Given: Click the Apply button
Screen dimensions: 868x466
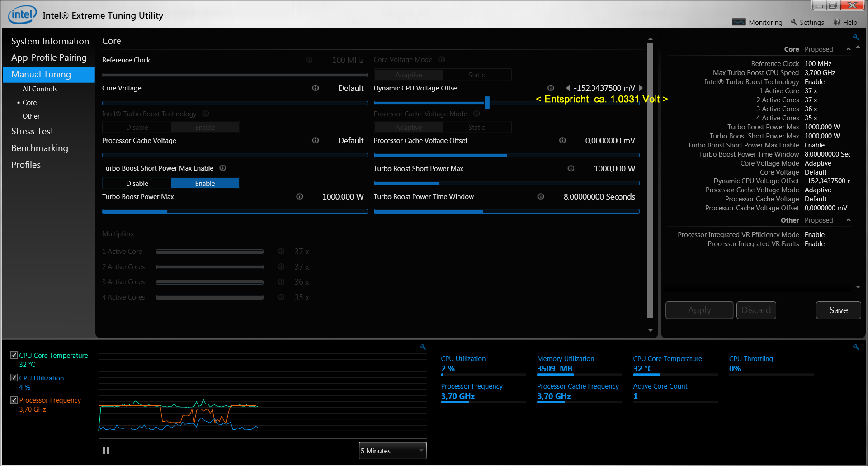Looking at the screenshot, I should 699,310.
